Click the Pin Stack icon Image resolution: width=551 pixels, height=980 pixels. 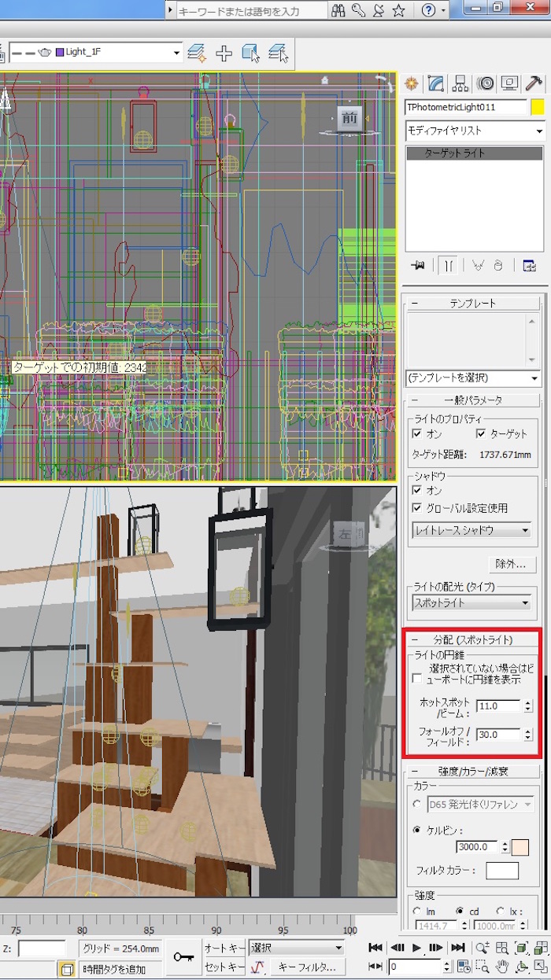coord(418,266)
